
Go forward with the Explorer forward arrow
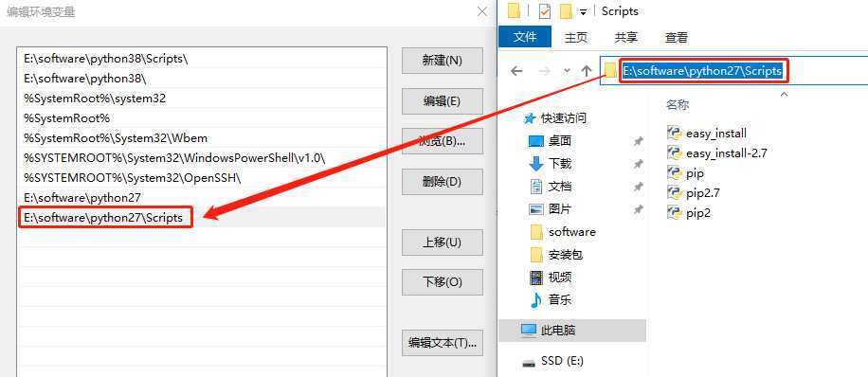tap(544, 71)
